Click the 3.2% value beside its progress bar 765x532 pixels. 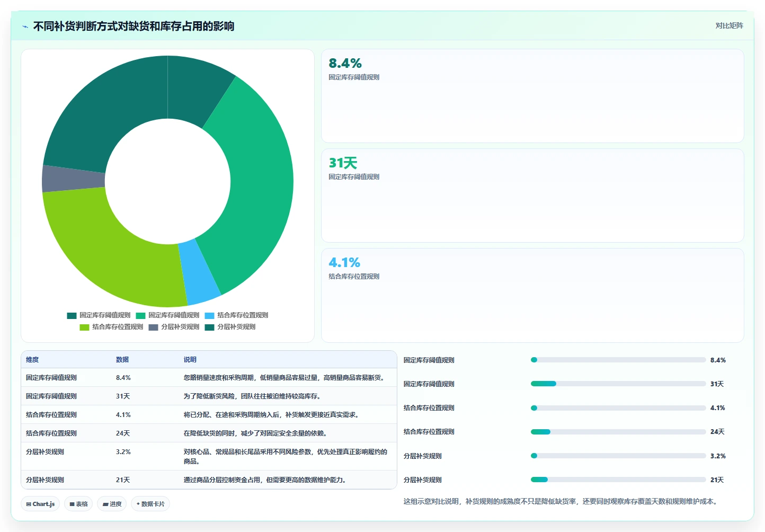[x=718, y=456]
